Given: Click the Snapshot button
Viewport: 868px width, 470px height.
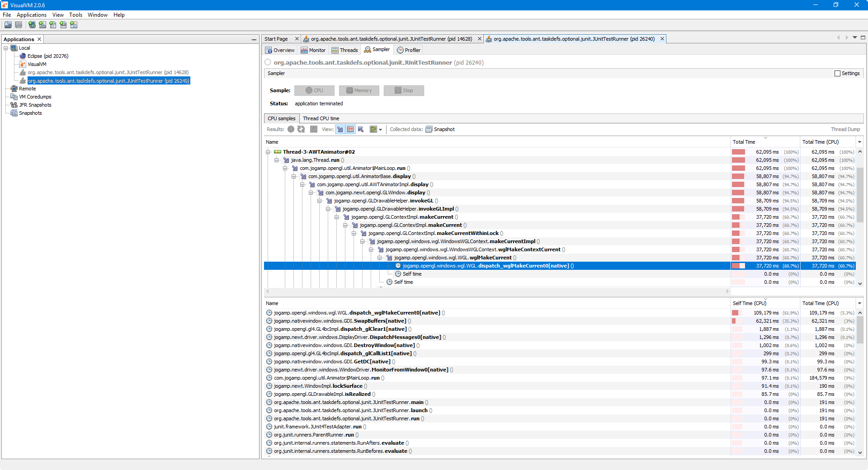Looking at the screenshot, I should click(x=440, y=129).
